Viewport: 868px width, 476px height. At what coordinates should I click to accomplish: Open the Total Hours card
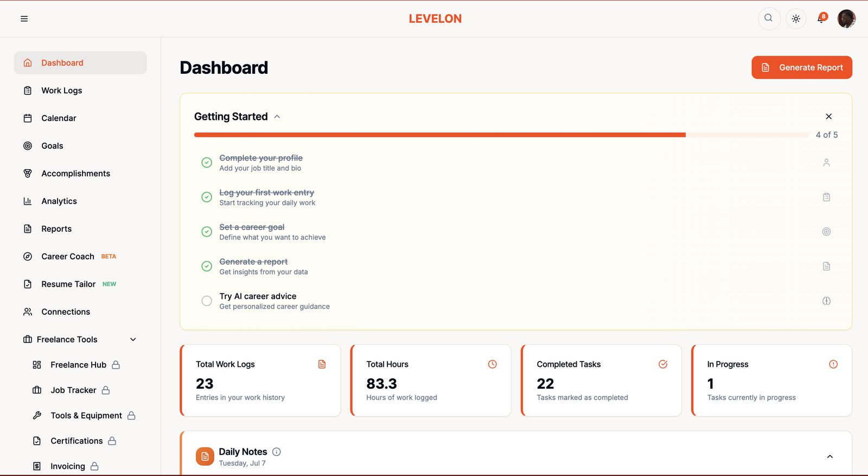coord(431,380)
